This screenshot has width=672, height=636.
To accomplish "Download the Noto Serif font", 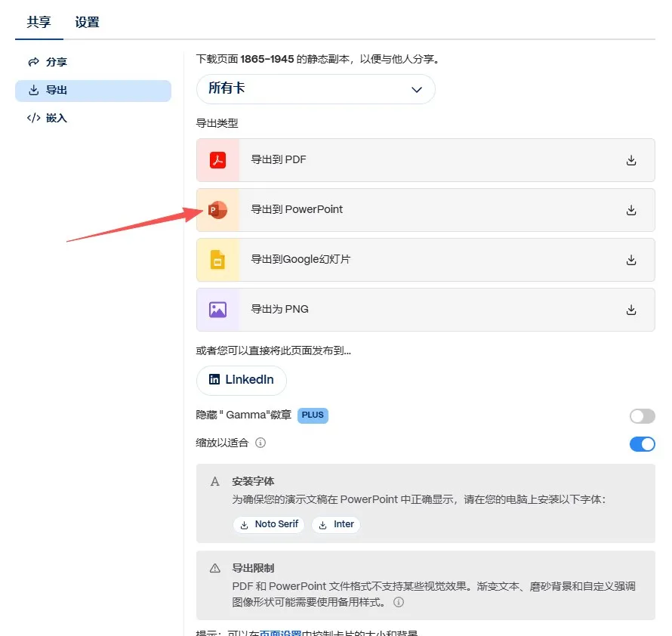I will (269, 524).
